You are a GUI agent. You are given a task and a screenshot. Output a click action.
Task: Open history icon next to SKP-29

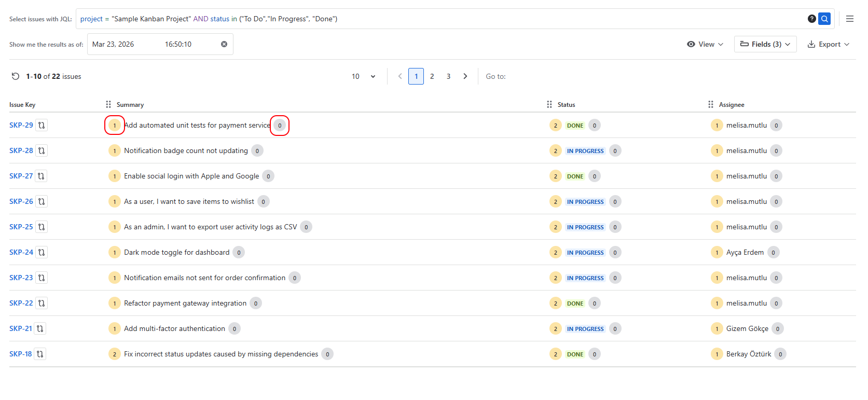[x=42, y=125]
